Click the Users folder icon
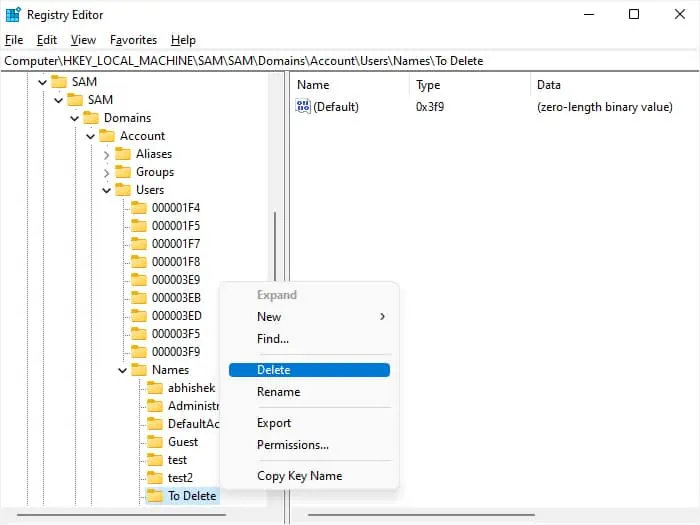 (123, 190)
